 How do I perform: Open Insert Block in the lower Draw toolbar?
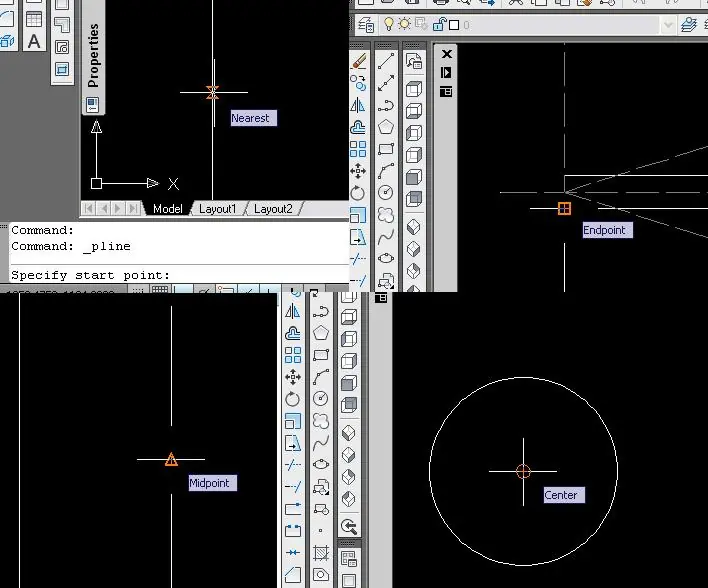321,487
